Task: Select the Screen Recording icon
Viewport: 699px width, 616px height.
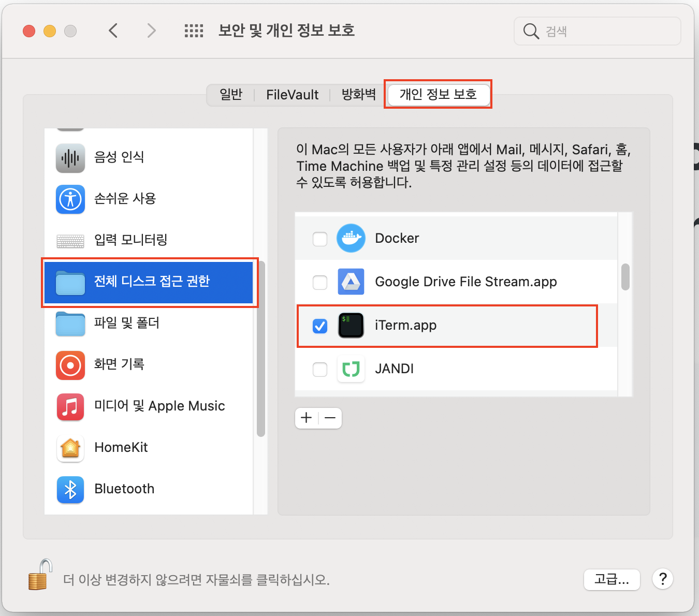Action: tap(70, 365)
